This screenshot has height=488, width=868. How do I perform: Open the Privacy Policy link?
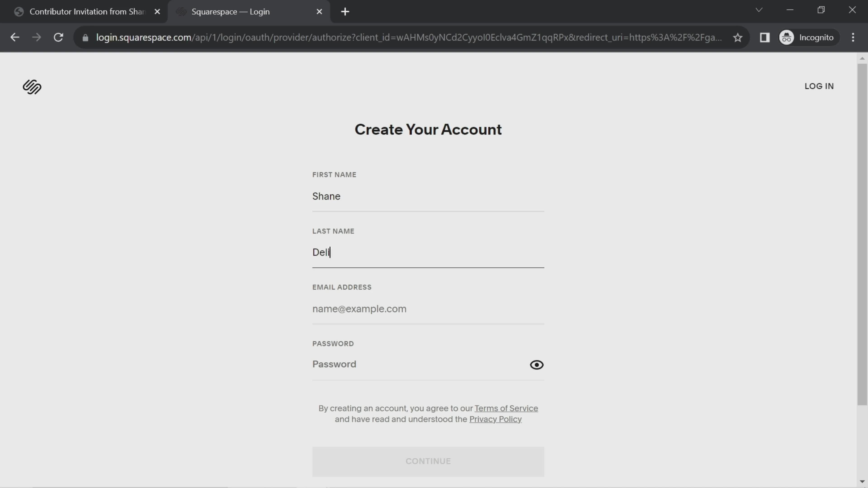pos(495,419)
